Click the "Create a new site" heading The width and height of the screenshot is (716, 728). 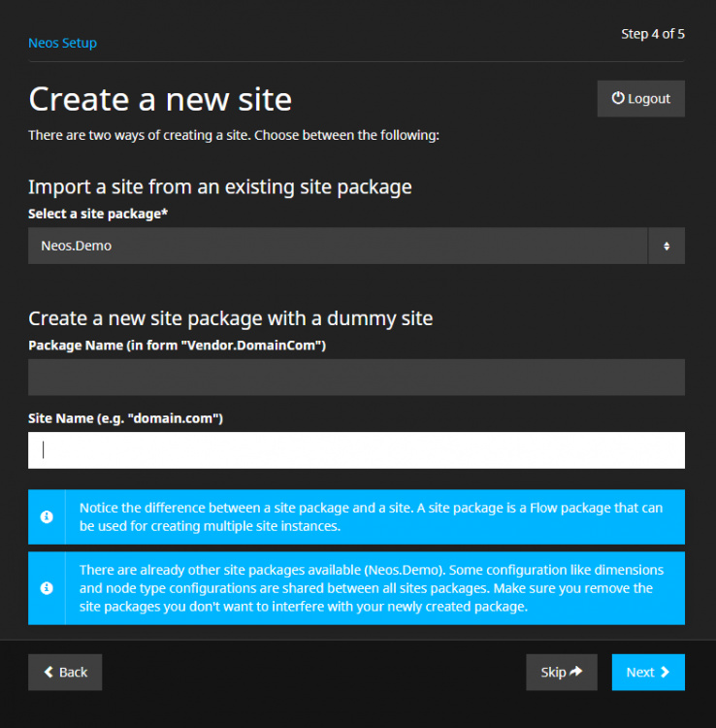click(x=160, y=99)
